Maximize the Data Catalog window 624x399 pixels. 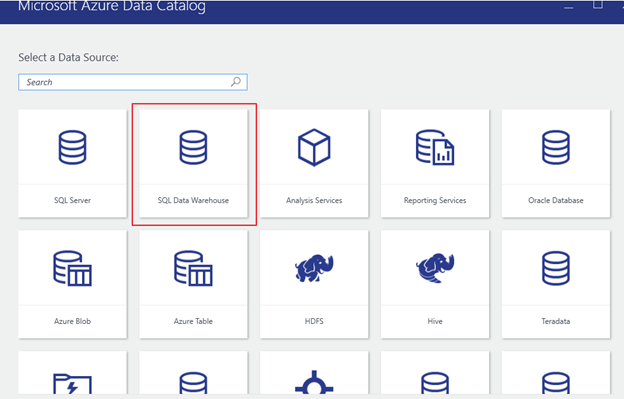click(x=597, y=5)
